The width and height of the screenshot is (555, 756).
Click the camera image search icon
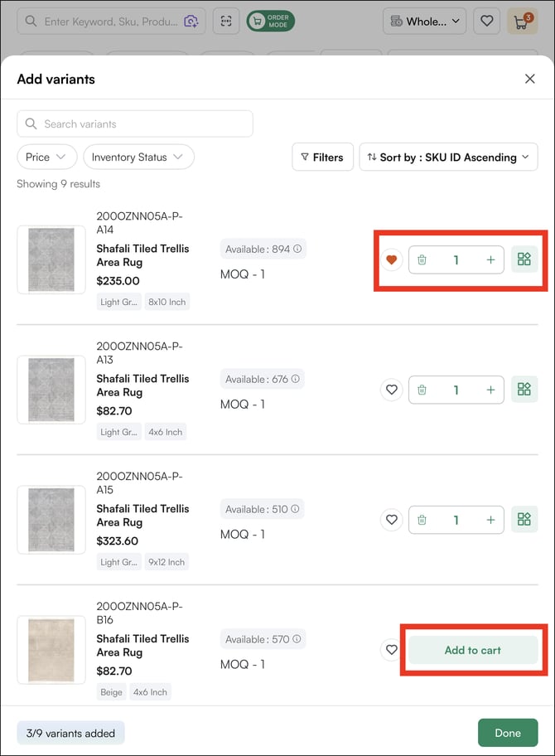[191, 22]
